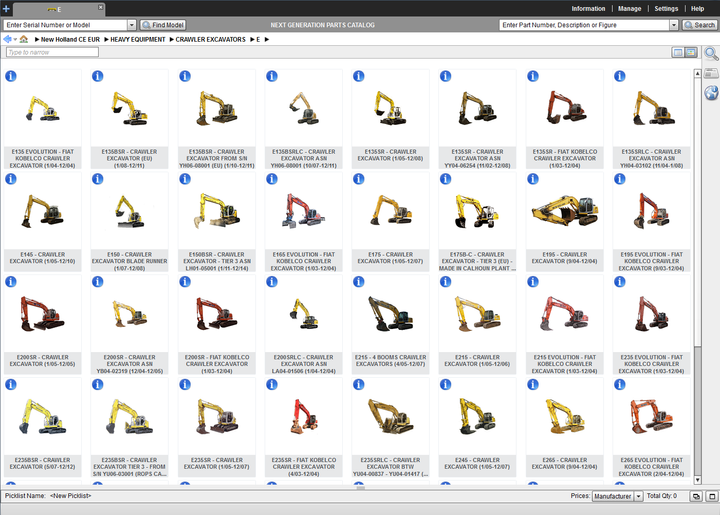Viewport: 720px width, 515px height.
Task: Click the Search button
Action: [700, 25]
